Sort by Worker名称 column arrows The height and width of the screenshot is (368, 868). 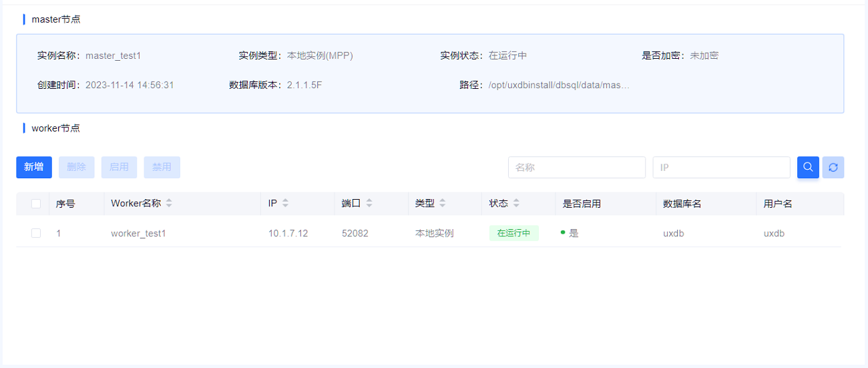[x=169, y=204]
